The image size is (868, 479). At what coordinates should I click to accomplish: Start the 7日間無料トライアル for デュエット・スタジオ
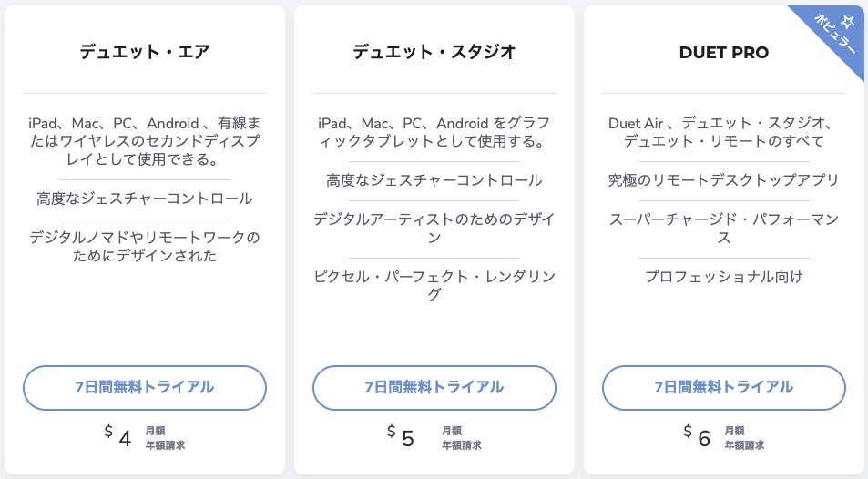point(434,388)
